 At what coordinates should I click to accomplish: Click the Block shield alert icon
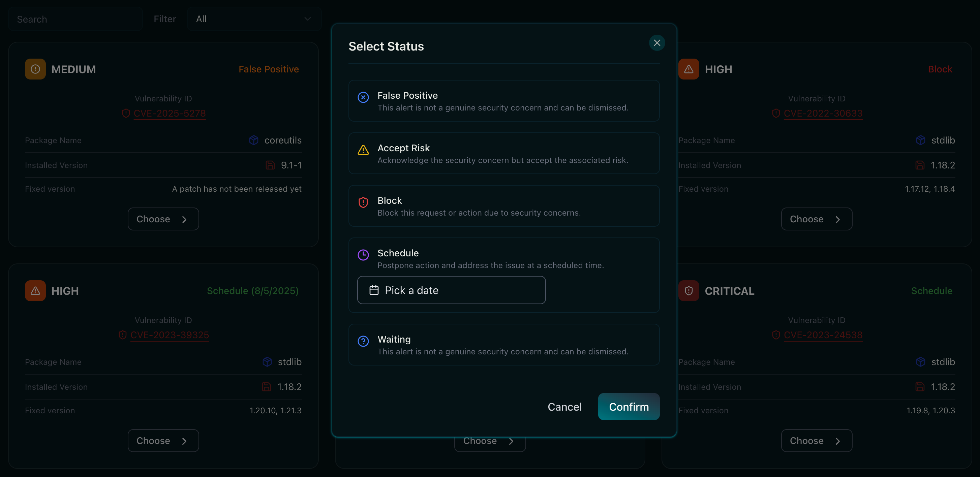click(x=363, y=202)
